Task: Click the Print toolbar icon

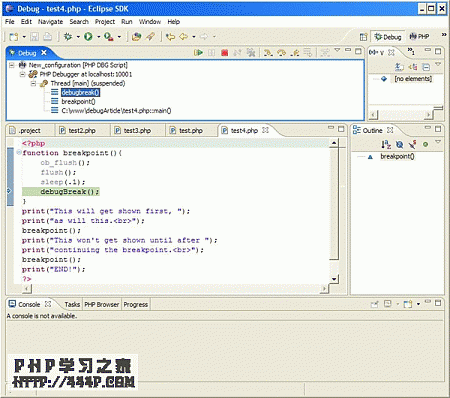Action: pos(47,37)
